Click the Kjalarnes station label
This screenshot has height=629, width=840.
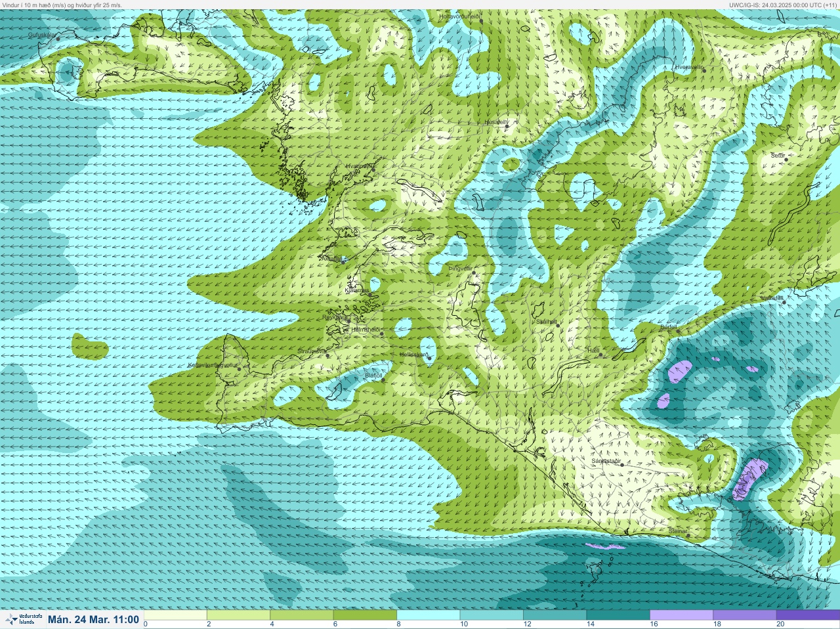(357, 290)
